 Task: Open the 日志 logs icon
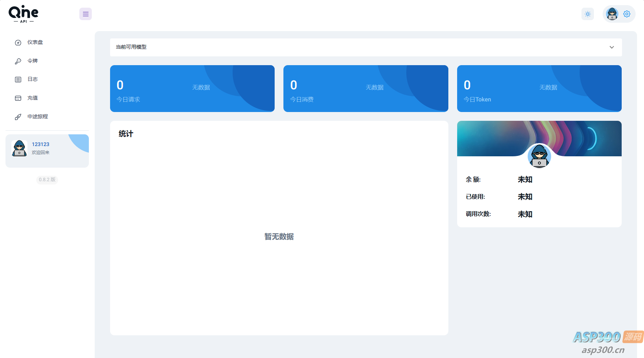[x=18, y=79]
